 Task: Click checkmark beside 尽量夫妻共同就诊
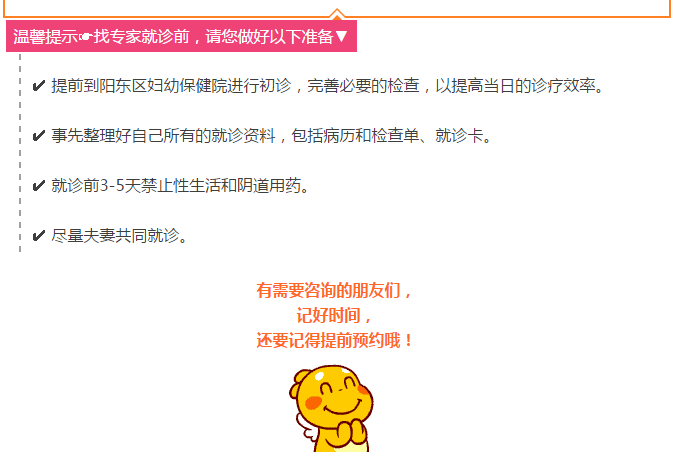click(39, 235)
